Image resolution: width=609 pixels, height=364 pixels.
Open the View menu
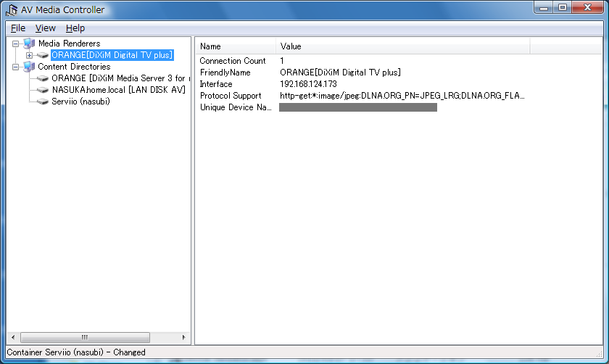click(45, 28)
